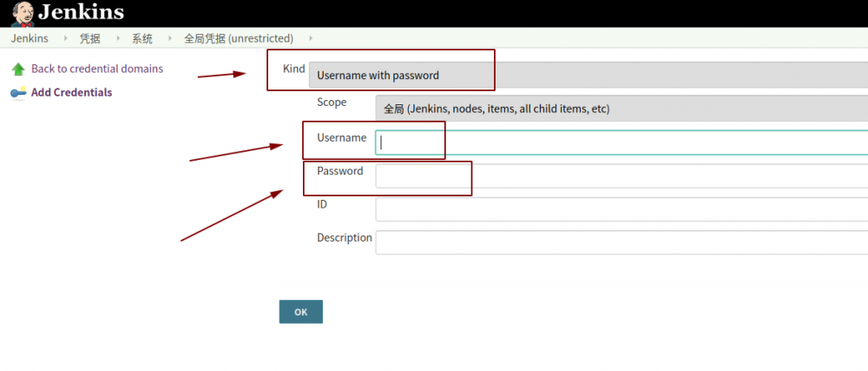Expand the breadcrumb arrow after 凭据
This screenshot has height=371, width=868.
tap(117, 38)
